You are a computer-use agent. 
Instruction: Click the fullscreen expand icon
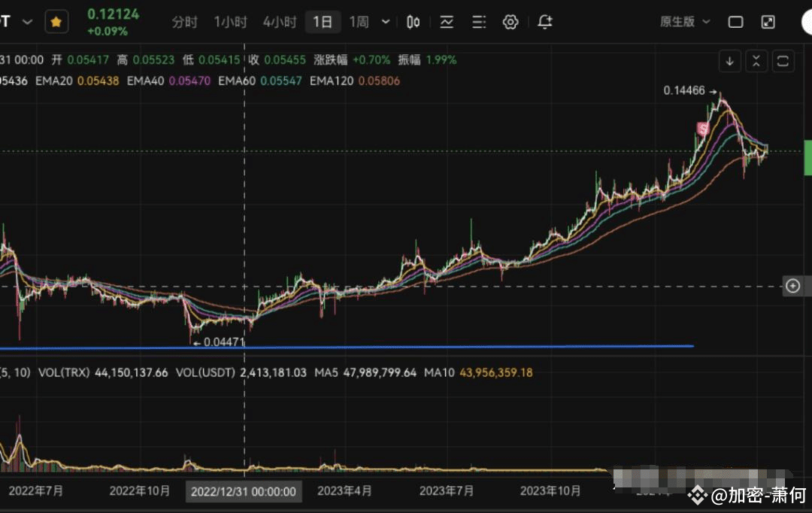768,22
